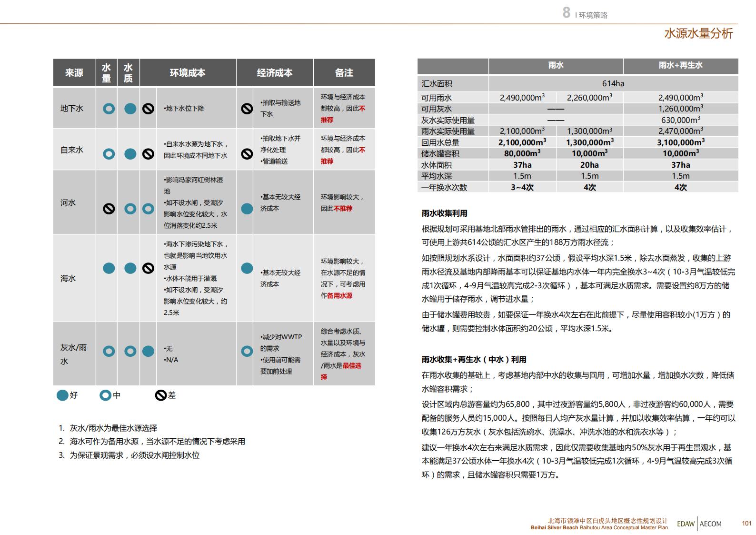The height and width of the screenshot is (535, 756).
Task: Click the text •地下水位下降
Action: (184, 109)
